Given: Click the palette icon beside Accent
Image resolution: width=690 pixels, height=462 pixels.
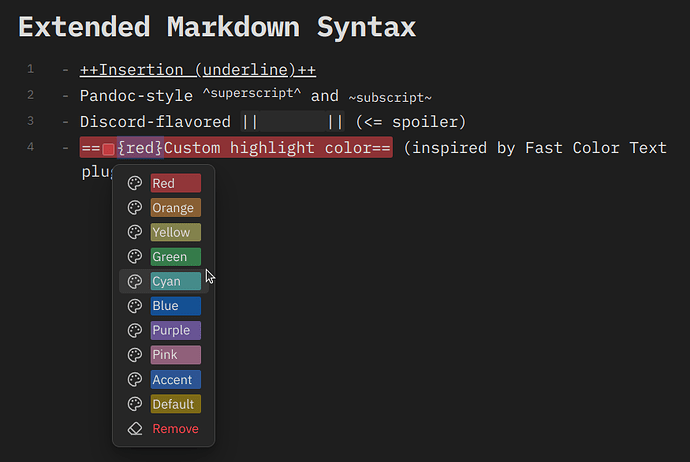Looking at the screenshot, I should coord(135,379).
